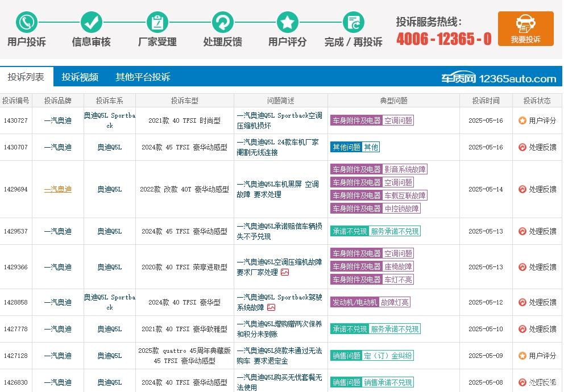Open the 车质网 12365auto.com logo
This screenshot has width=564, height=392.
point(499,78)
